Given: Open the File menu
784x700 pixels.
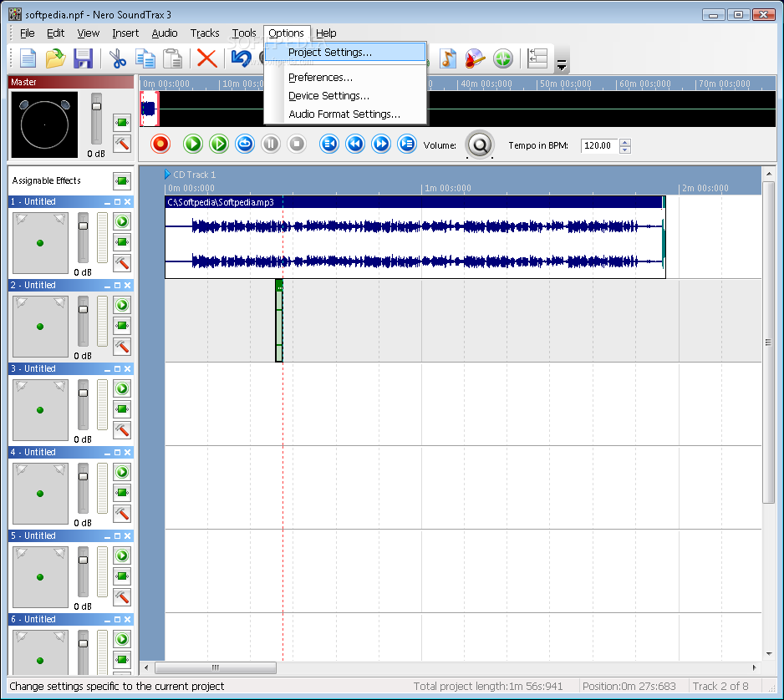Looking at the screenshot, I should pos(27,33).
